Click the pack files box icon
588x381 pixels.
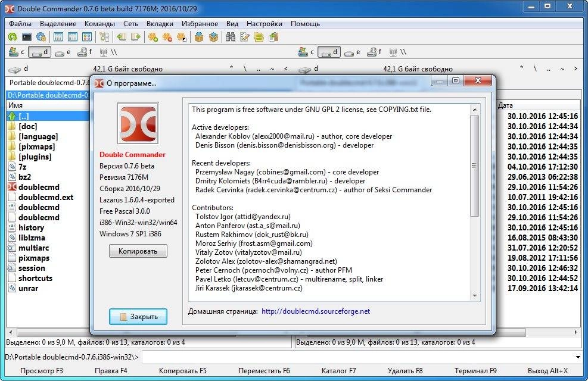(199, 37)
